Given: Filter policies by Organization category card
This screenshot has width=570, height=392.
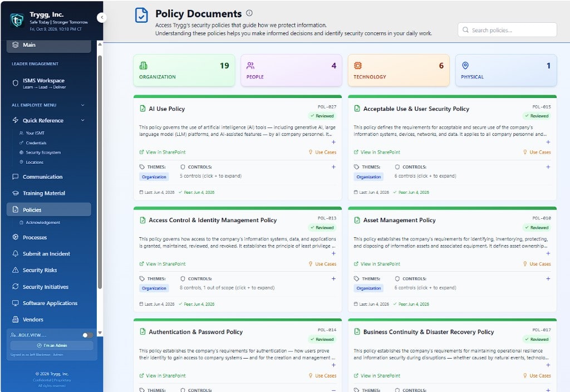Looking at the screenshot, I should 184,71.
